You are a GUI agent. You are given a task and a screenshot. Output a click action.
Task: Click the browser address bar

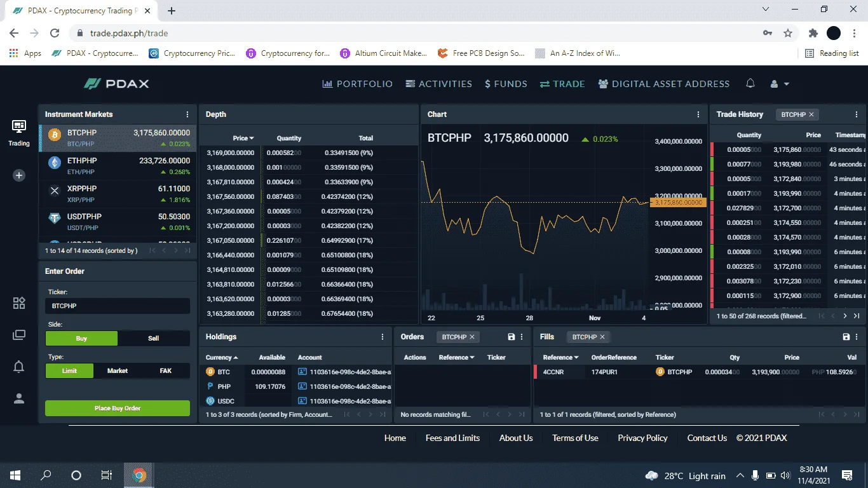tap(419, 33)
